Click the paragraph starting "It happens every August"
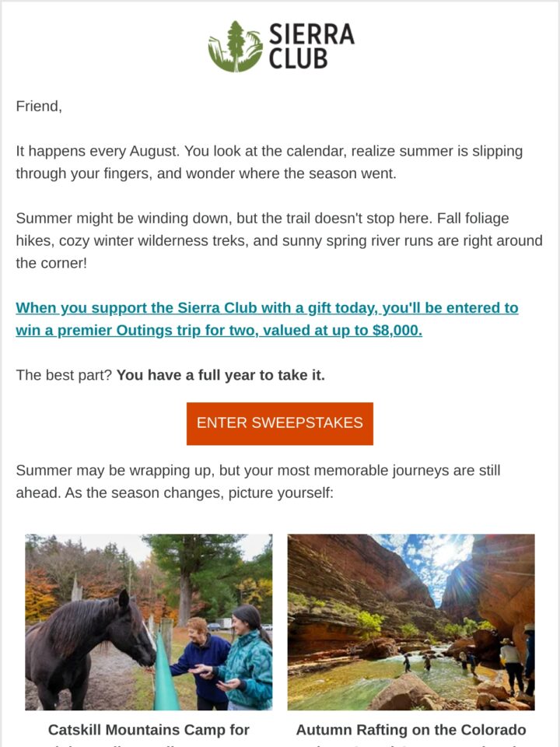This screenshot has height=747, width=560. pyautogui.click(x=269, y=162)
